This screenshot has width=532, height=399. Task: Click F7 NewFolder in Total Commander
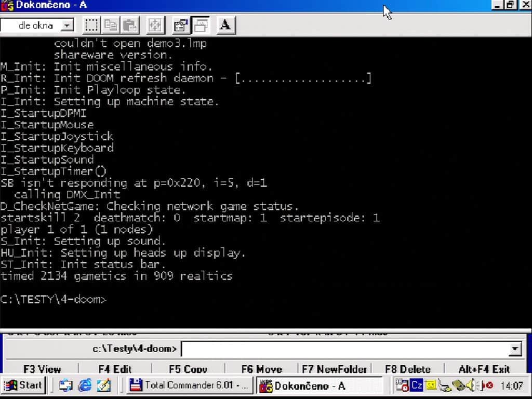(x=334, y=369)
